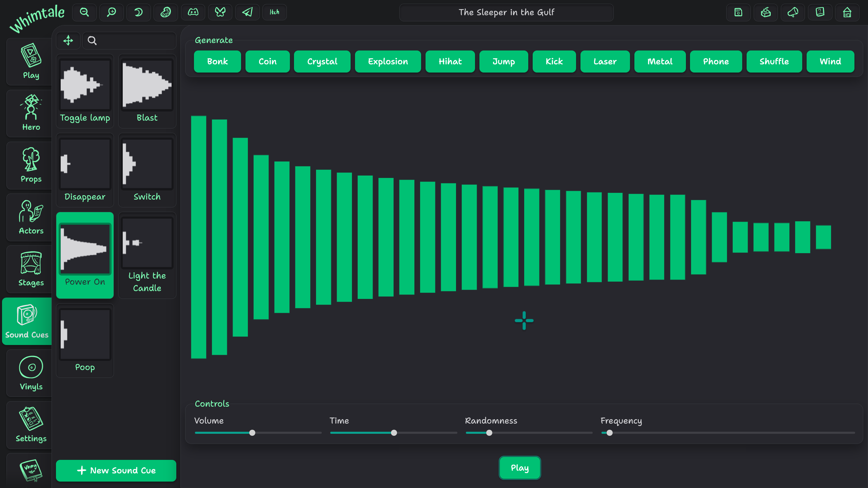Toggle dark mode with the moon icon
The image size is (868, 488).
tap(138, 12)
